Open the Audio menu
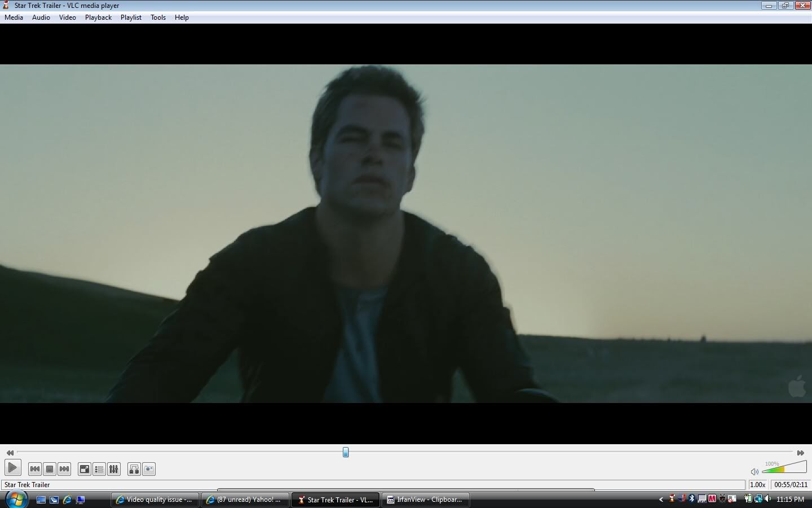 41,17
